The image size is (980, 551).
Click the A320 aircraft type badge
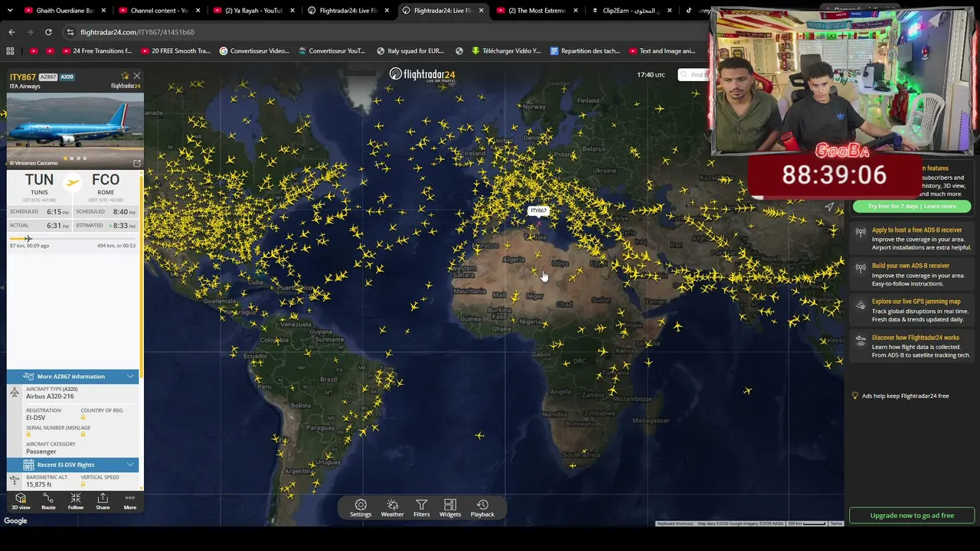click(x=67, y=77)
